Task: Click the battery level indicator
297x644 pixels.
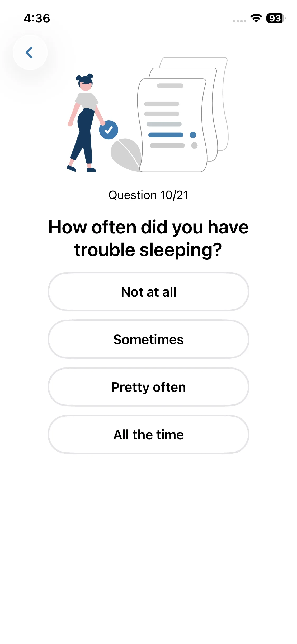Action: 276,18
